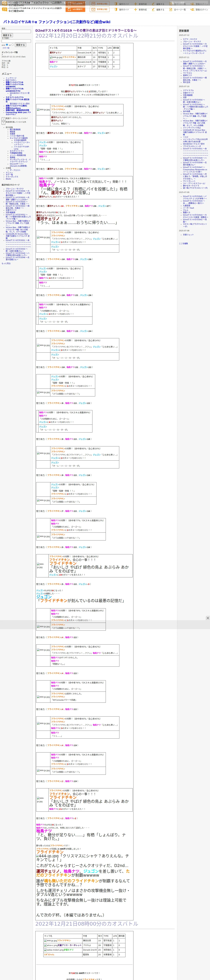Click もっと見る below recently created pages
Screen dimensions: 210x980
(6, 263)
